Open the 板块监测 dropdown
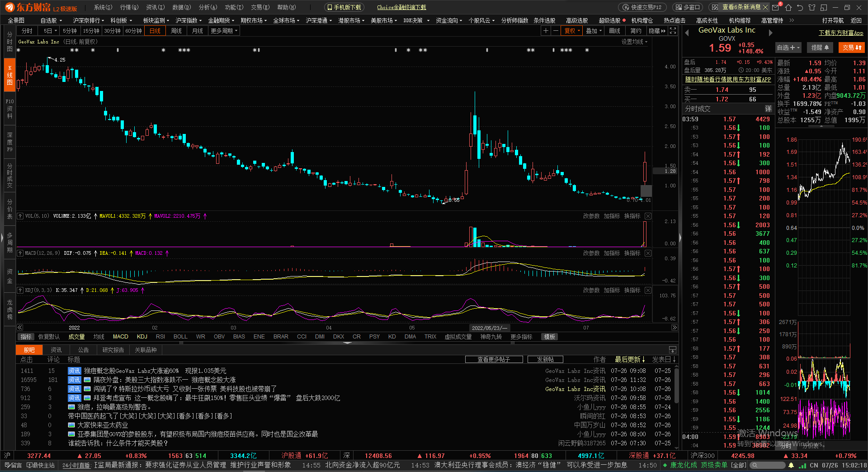Image resolution: width=868 pixels, height=472 pixels. pos(156,20)
